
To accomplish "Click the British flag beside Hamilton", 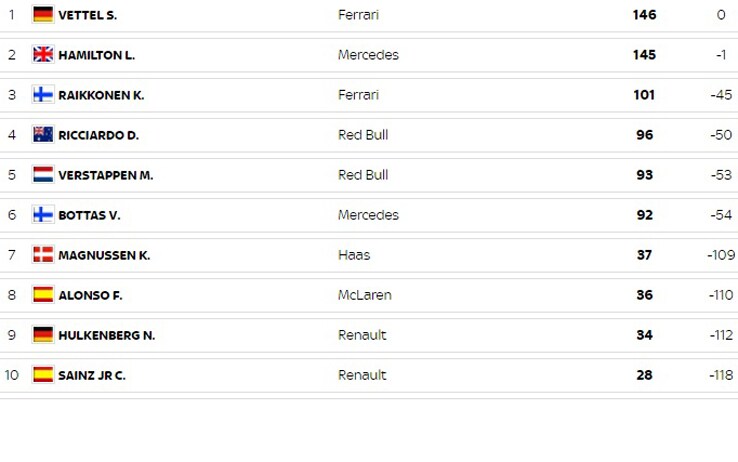I will click(x=43, y=55).
